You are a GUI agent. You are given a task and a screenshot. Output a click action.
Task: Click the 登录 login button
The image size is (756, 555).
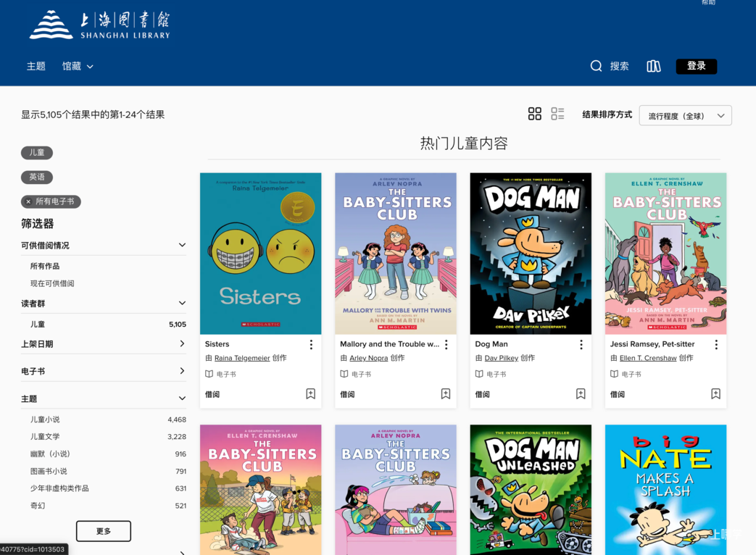[697, 66]
